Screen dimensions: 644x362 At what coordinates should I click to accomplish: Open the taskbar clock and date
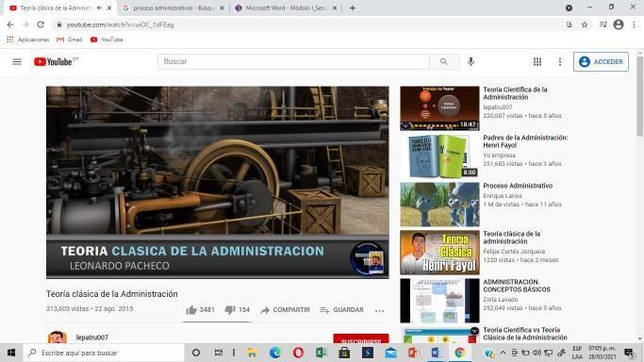pos(603,353)
